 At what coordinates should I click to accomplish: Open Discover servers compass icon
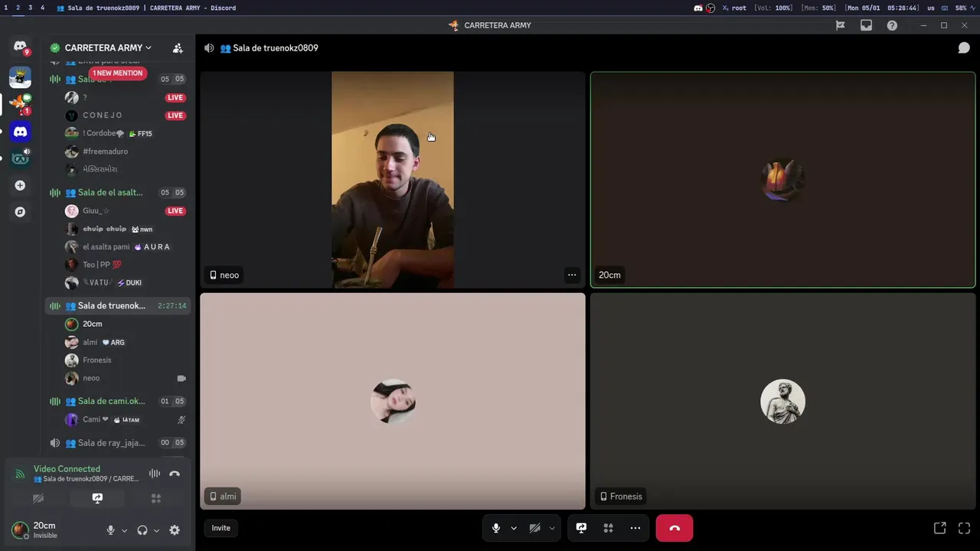click(x=20, y=212)
